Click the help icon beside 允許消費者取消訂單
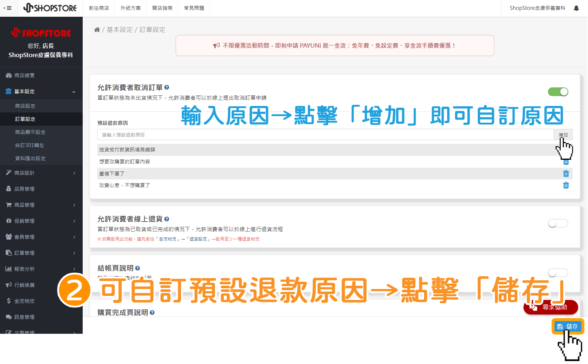 167,87
